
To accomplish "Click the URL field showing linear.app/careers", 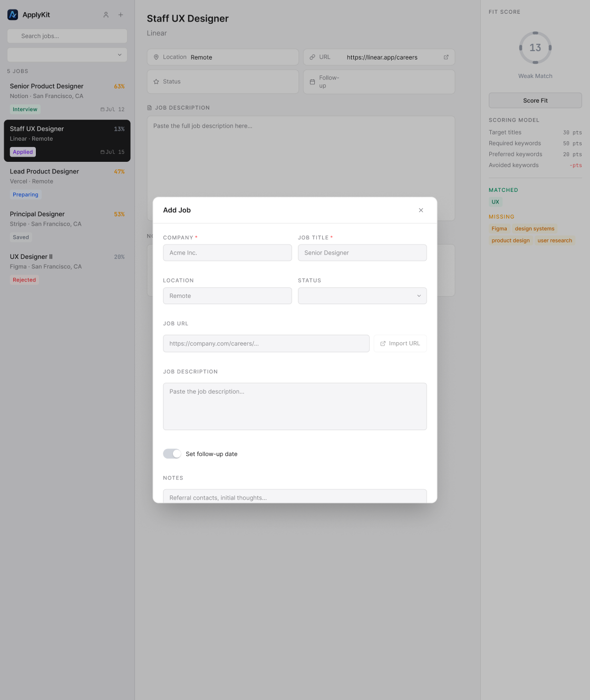I will (379, 57).
